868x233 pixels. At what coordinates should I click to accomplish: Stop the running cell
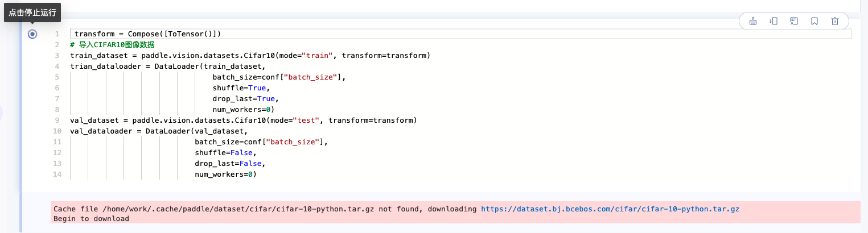(x=32, y=34)
